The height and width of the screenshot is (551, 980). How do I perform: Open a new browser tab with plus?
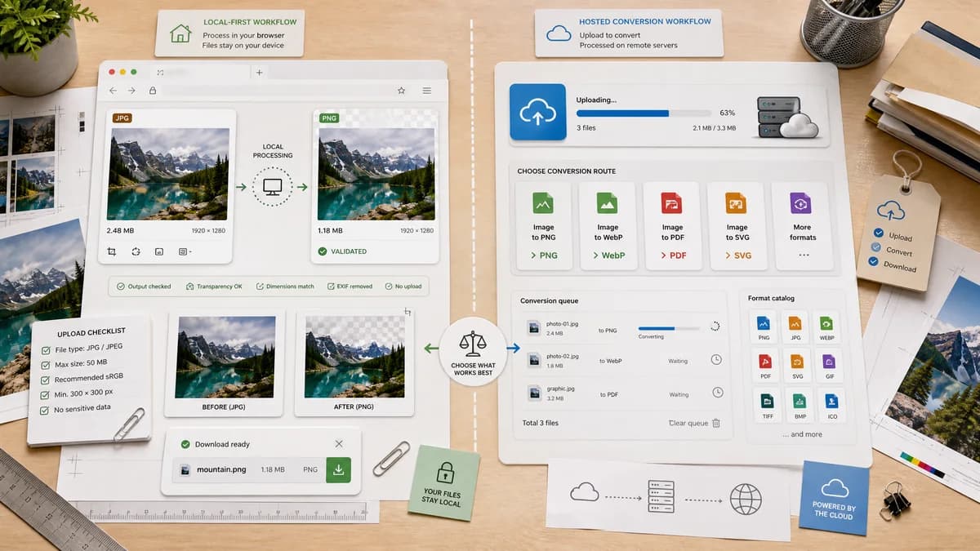(260, 73)
